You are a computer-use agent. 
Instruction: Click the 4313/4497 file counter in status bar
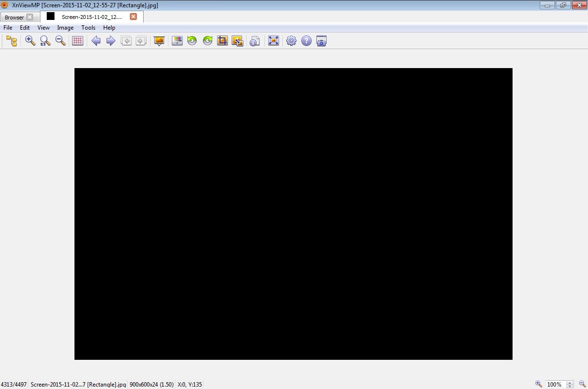tap(14, 384)
